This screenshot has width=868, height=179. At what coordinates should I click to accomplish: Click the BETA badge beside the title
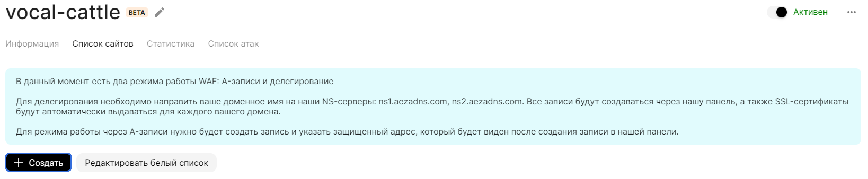137,12
